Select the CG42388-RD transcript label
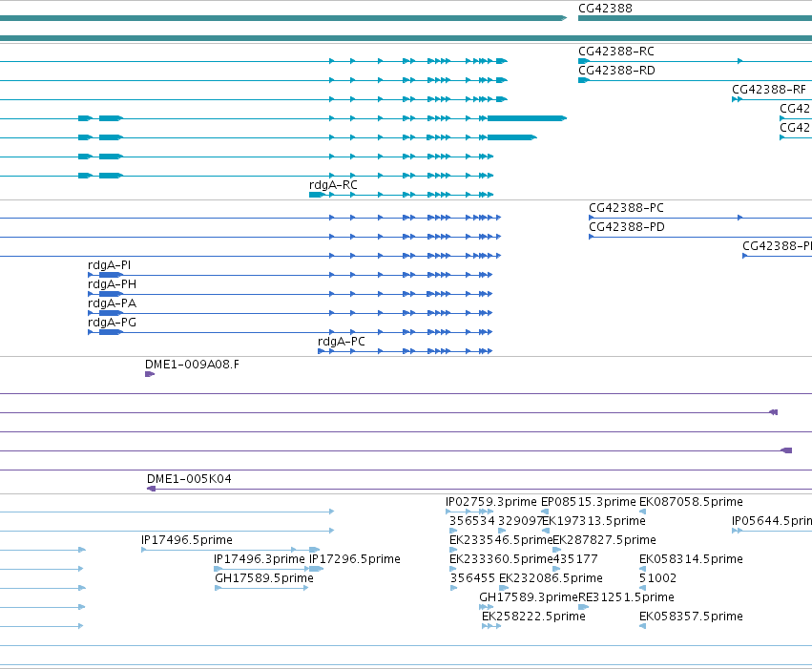This screenshot has height=669, width=812. pos(616,71)
